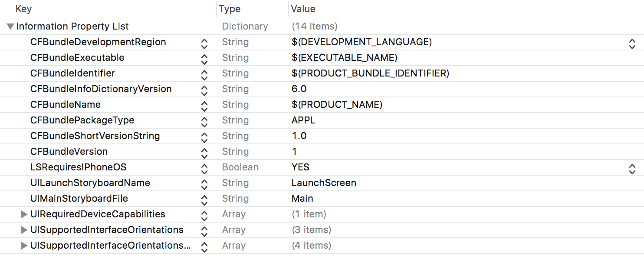Viewport: 644px width, 273px height.
Task: Open the key chooser beside CFBundleDevelopmentRegion
Action: click(x=204, y=42)
